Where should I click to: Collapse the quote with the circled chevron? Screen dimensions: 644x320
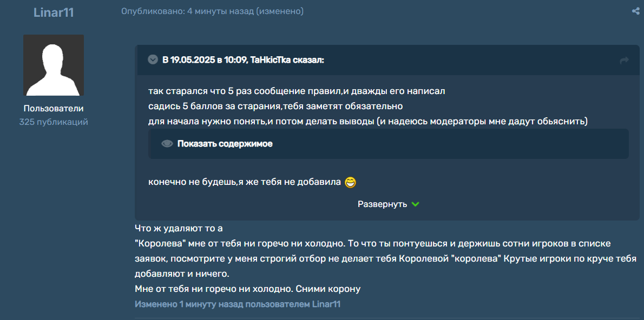(153, 60)
